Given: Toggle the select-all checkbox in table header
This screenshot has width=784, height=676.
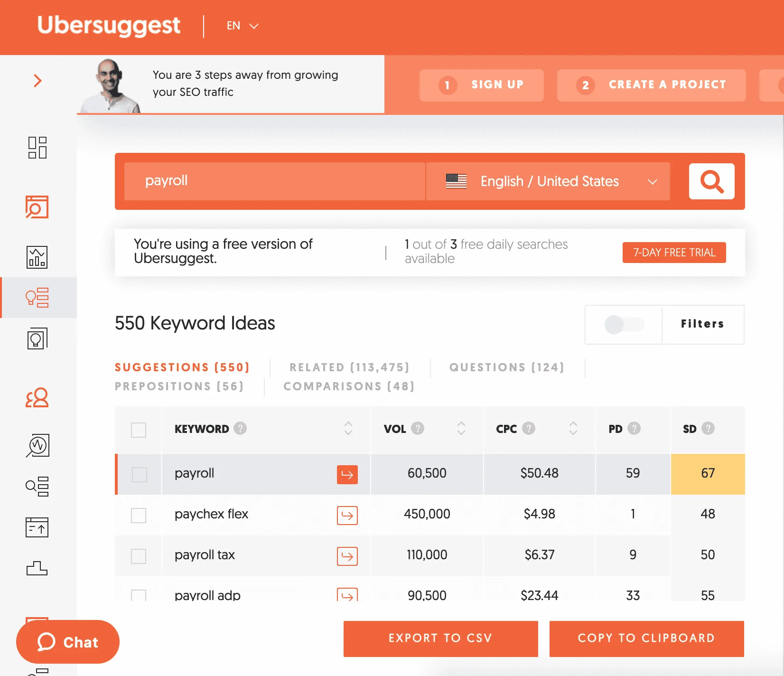Looking at the screenshot, I should (x=139, y=430).
